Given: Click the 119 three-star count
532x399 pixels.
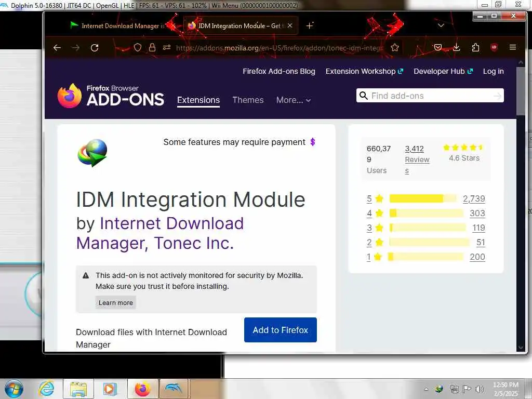Looking at the screenshot, I should click(478, 228).
